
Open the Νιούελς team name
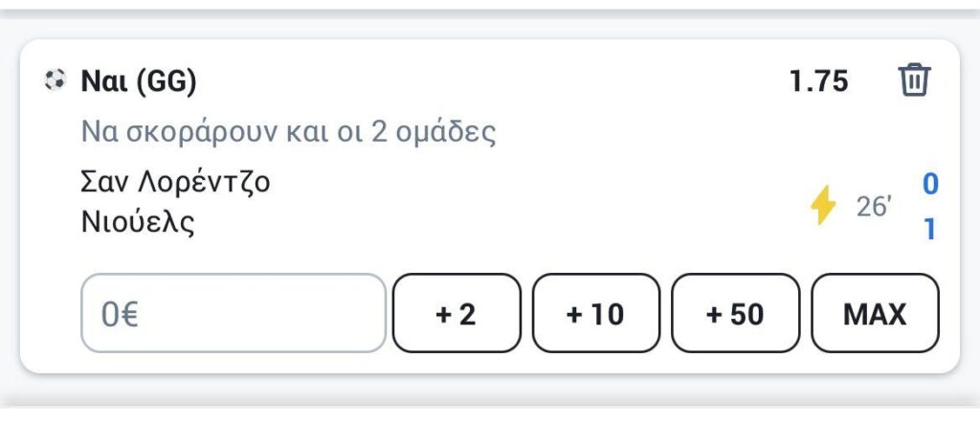point(138,222)
